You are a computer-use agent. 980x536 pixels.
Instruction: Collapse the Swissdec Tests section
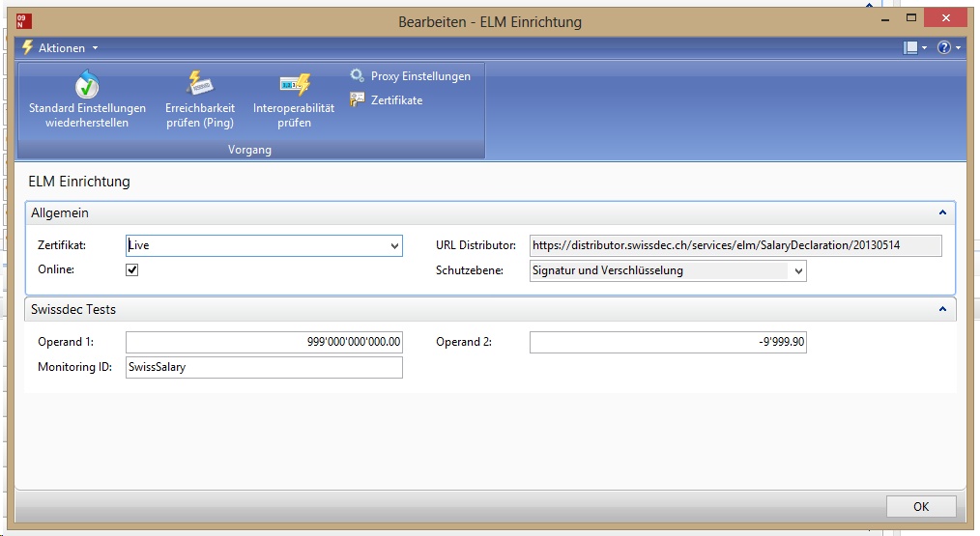click(942, 309)
